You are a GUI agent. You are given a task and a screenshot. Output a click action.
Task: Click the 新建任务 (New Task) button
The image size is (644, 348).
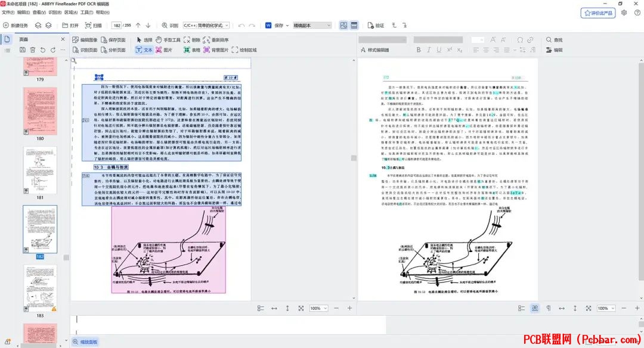(x=16, y=26)
